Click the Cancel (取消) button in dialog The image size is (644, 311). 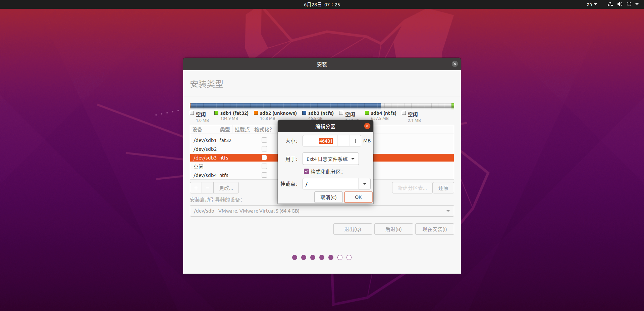pos(328,197)
